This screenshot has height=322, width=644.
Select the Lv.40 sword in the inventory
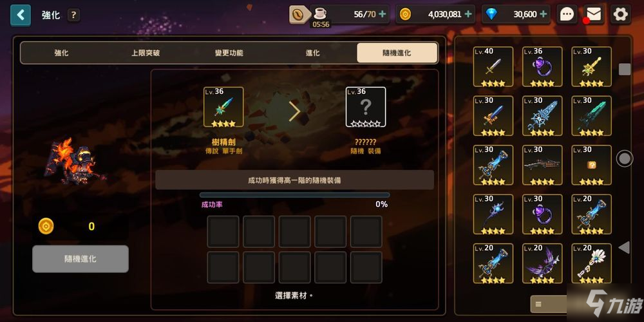pyautogui.click(x=493, y=66)
